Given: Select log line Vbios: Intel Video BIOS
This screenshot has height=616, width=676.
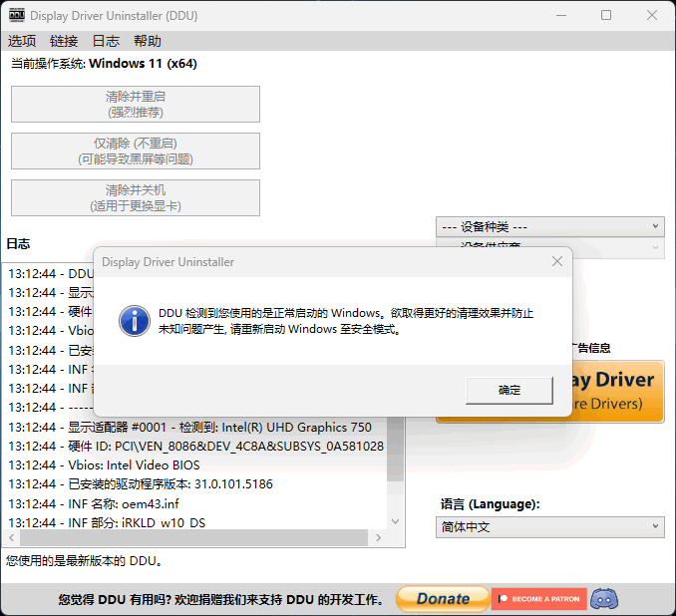Looking at the screenshot, I should pyautogui.click(x=104, y=465).
